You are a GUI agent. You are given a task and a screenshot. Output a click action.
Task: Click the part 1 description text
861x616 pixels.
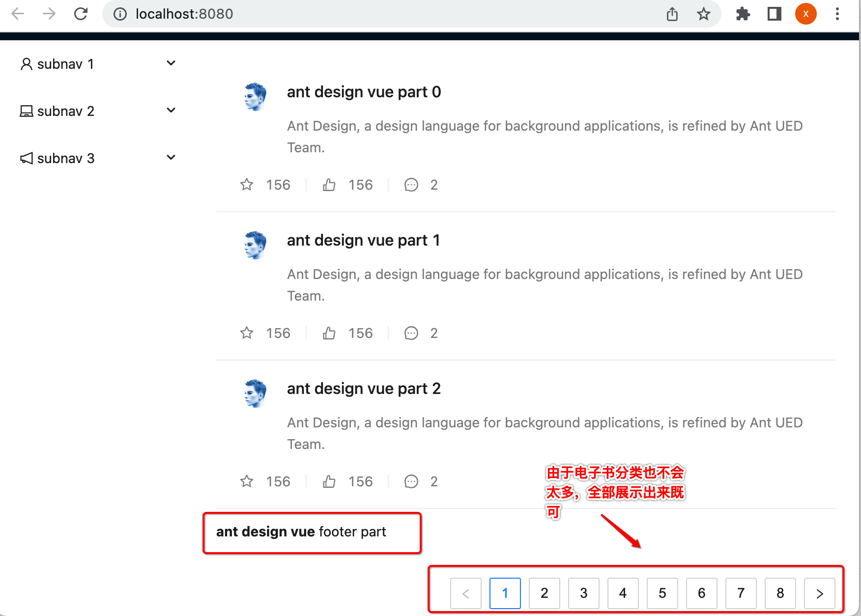545,285
